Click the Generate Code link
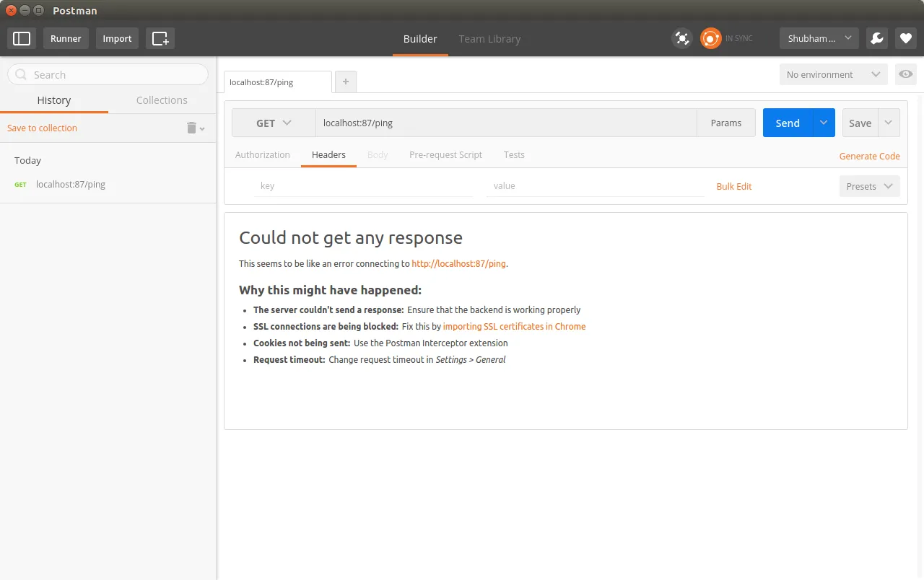The width and height of the screenshot is (924, 580). [x=869, y=156]
